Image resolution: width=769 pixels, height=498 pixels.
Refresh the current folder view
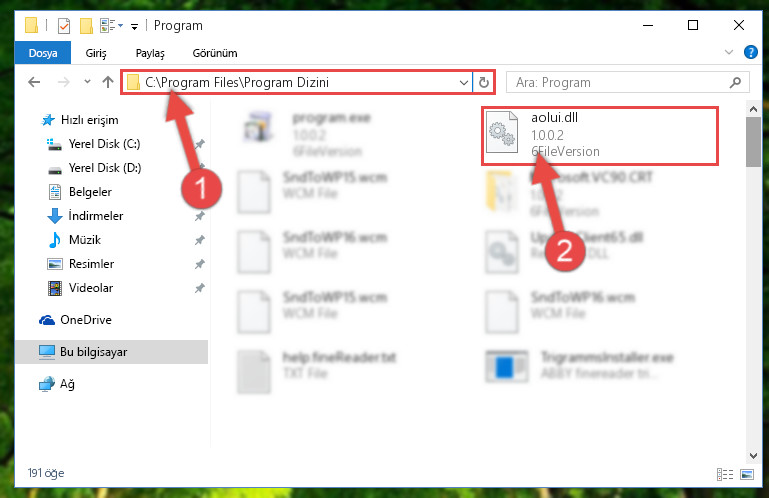tap(484, 82)
